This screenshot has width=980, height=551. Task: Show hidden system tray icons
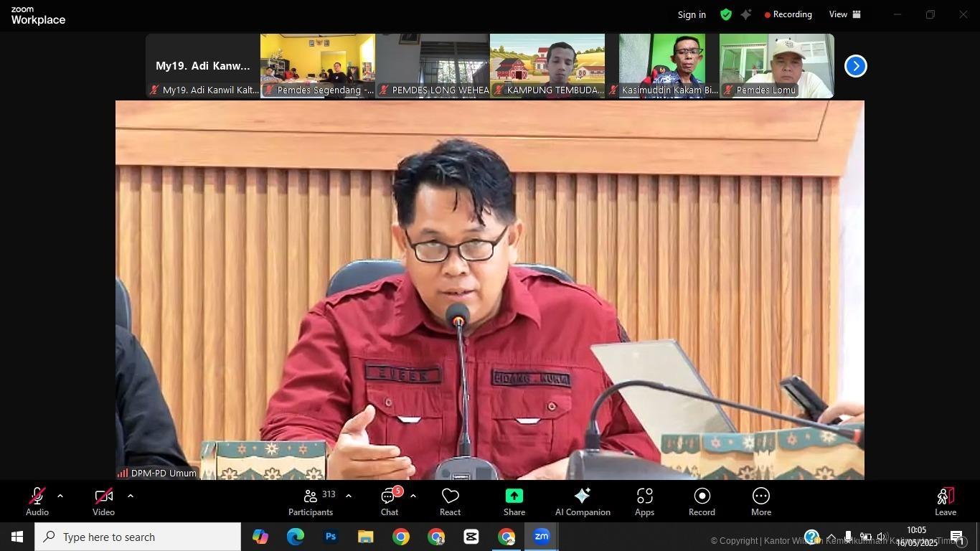[x=831, y=537]
